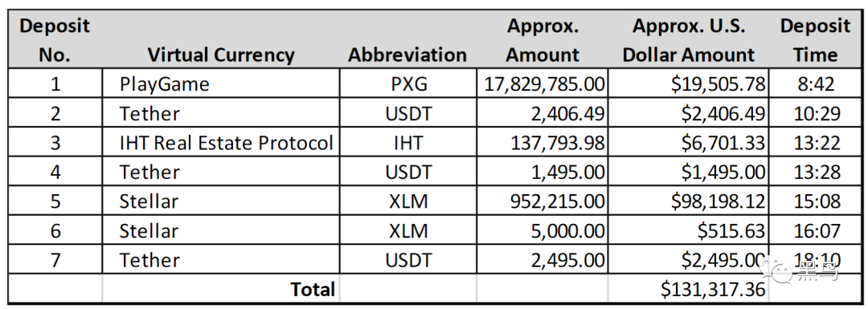Click the 8:42 deposit time cell
Viewport: 868px width, 309px height.
coord(816,83)
